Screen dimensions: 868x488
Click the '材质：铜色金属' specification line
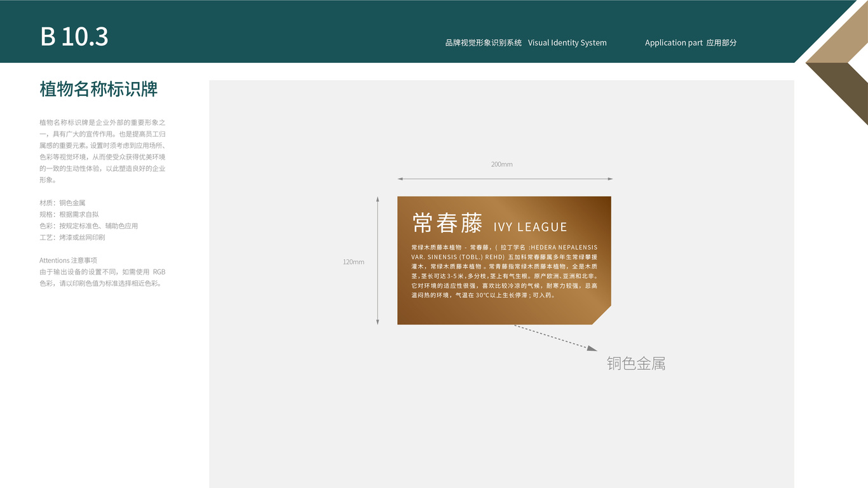coord(62,203)
